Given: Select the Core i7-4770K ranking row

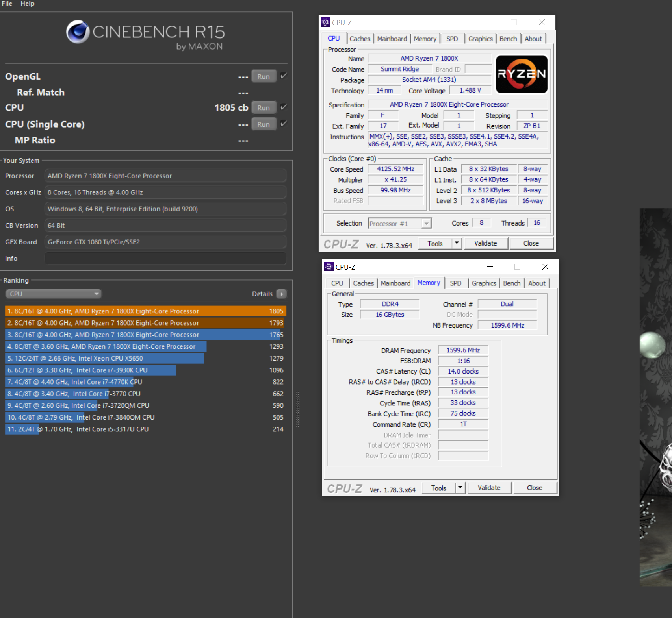Looking at the screenshot, I should point(145,382).
